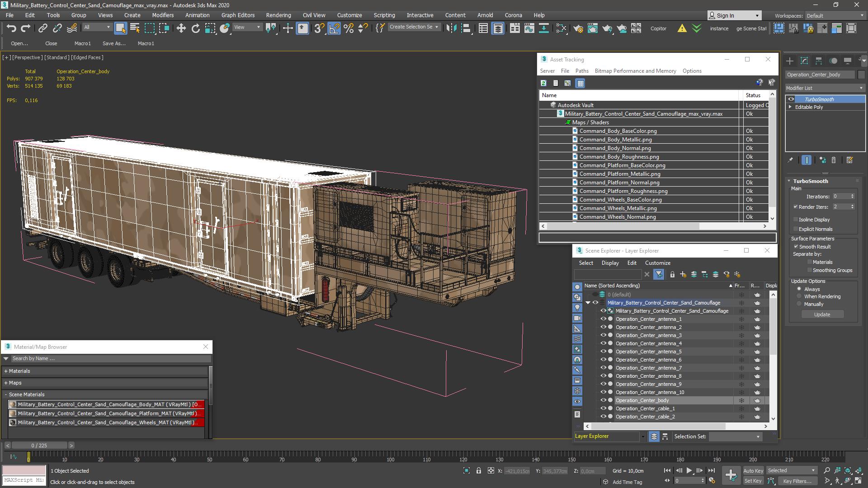Viewport: 868px width, 488px height.
Task: Select the Select and Rotate tool
Action: (195, 28)
